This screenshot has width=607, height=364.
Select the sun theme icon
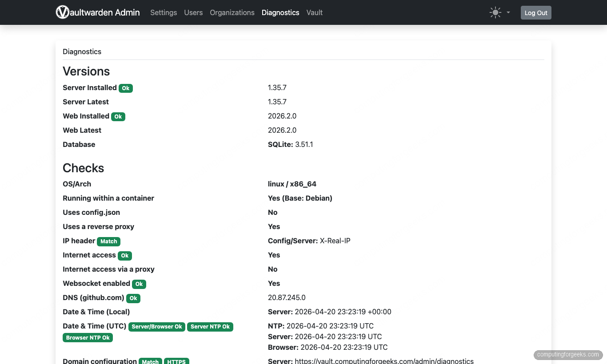495,12
